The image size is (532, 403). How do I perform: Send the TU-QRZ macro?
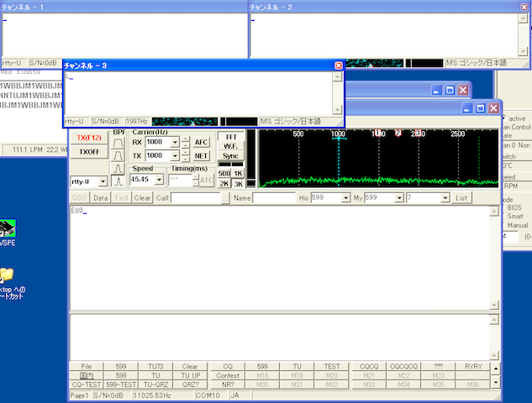155,385
